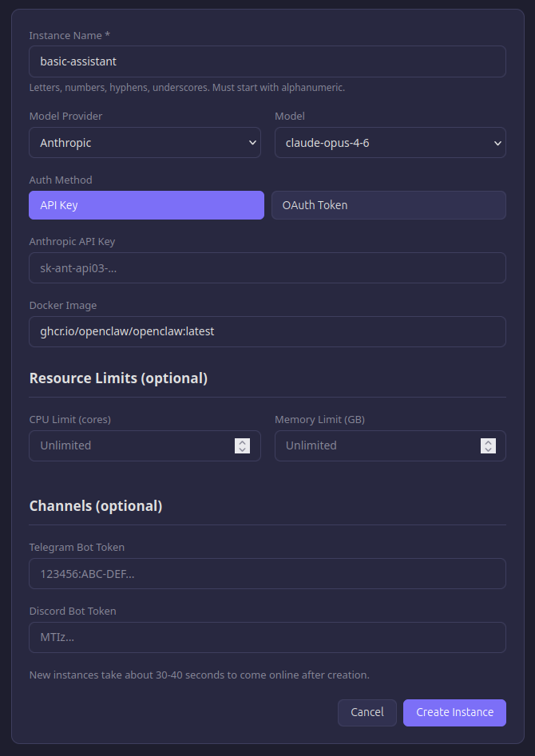The height and width of the screenshot is (756, 535).
Task: Click the Anthropic API Key field
Action: (x=267, y=267)
